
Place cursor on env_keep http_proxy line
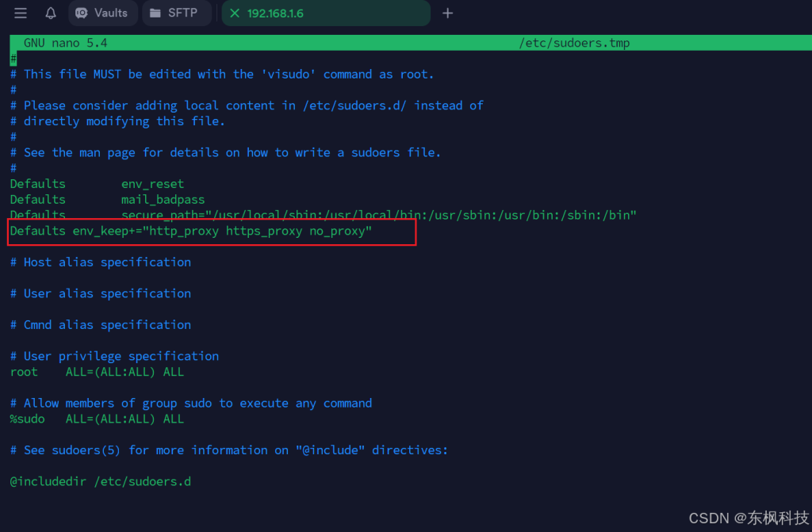pyautogui.click(x=190, y=231)
